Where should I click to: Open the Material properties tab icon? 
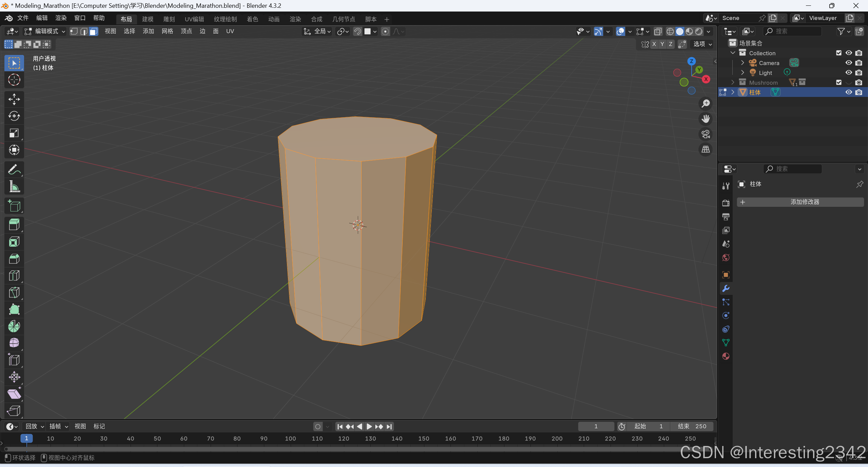click(x=726, y=356)
